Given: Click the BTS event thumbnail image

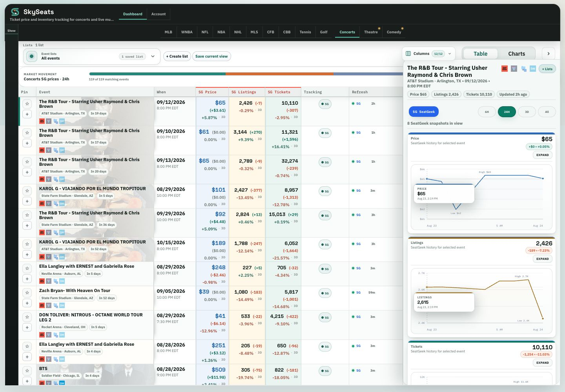Looking at the screenshot, I should [x=95, y=374].
